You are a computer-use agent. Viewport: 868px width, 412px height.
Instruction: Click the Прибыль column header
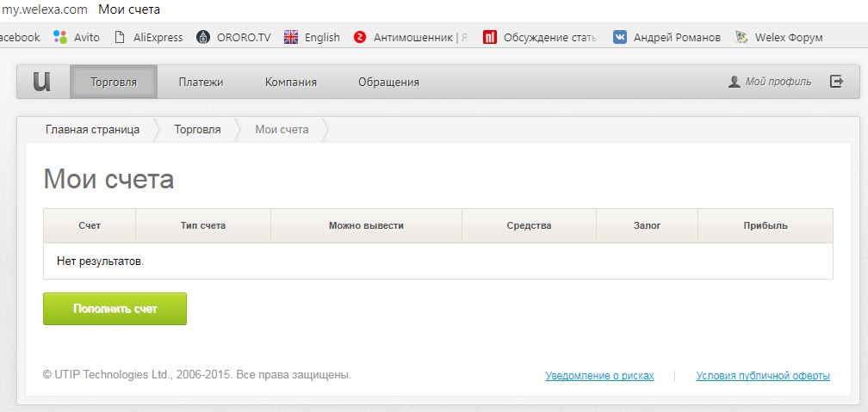[x=766, y=225]
